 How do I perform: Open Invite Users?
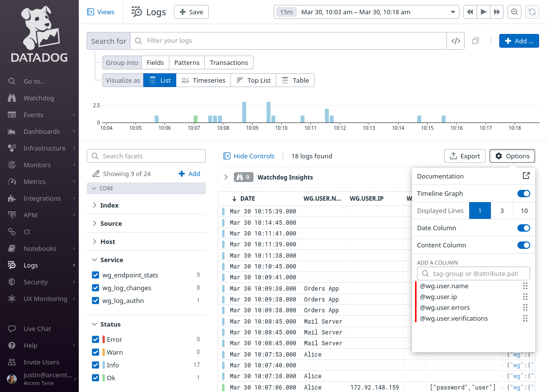(41, 362)
